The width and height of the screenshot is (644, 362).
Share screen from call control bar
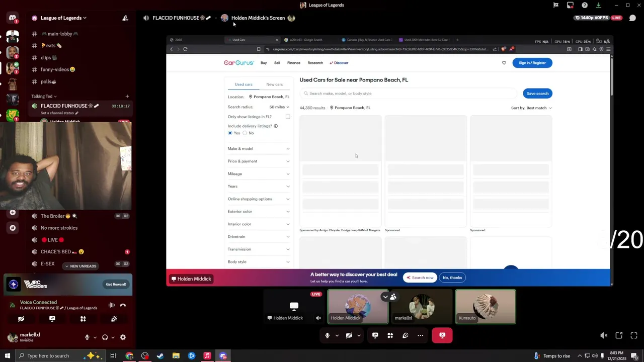375,335
